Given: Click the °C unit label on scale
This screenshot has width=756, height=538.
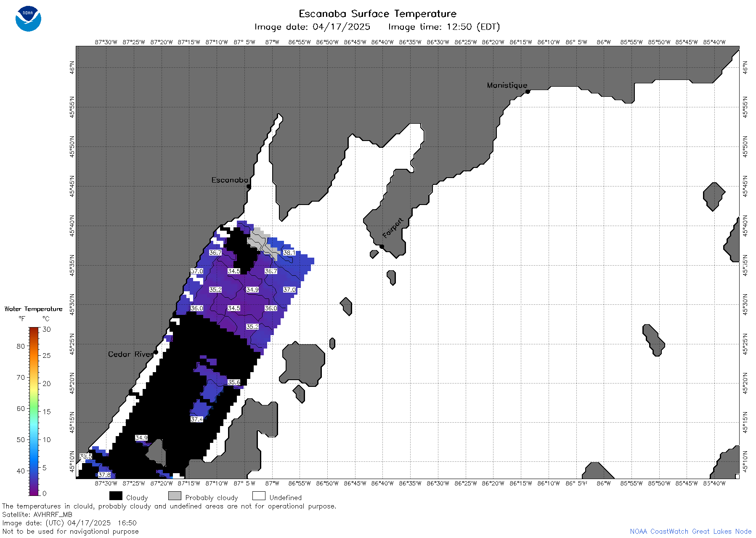Looking at the screenshot, I should tap(46, 319).
